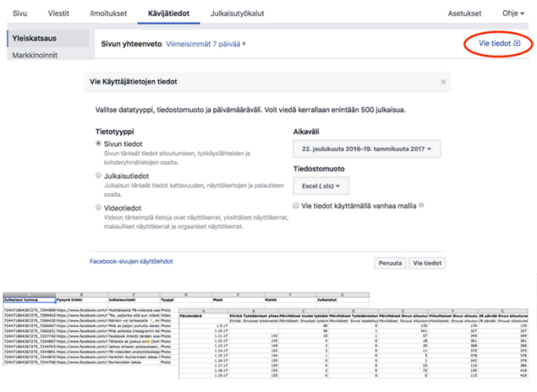The width and height of the screenshot is (537, 392).
Task: Close the Vie Käyttäjätietojen tiedot dialog
Action: pos(443,81)
